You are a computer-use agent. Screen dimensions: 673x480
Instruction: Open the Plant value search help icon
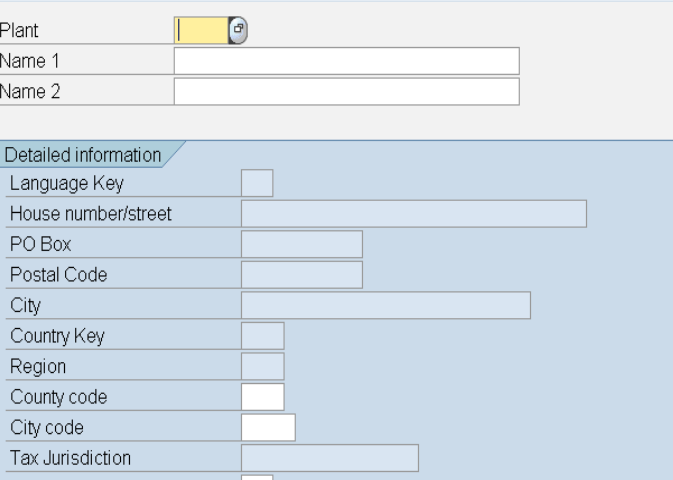click(238, 30)
